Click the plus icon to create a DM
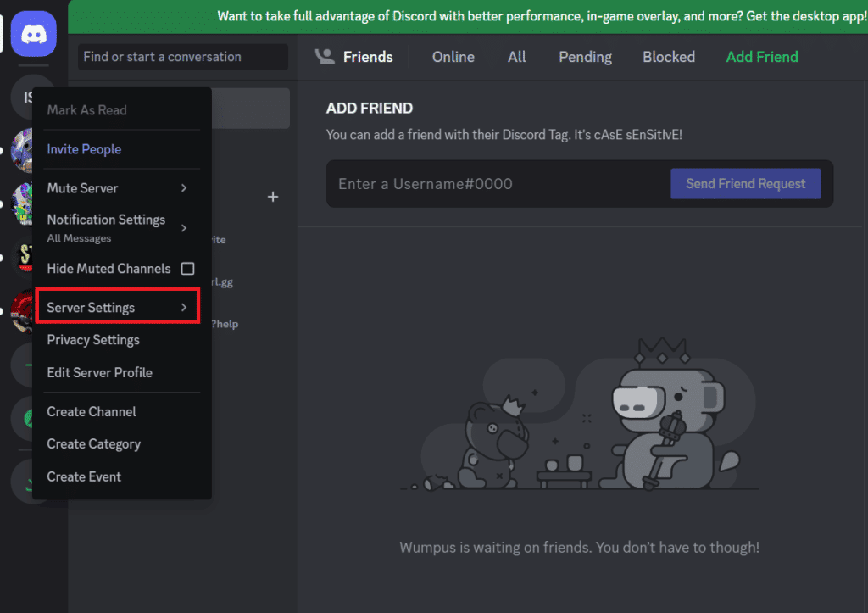Screen dimensions: 868x613 pos(272,197)
